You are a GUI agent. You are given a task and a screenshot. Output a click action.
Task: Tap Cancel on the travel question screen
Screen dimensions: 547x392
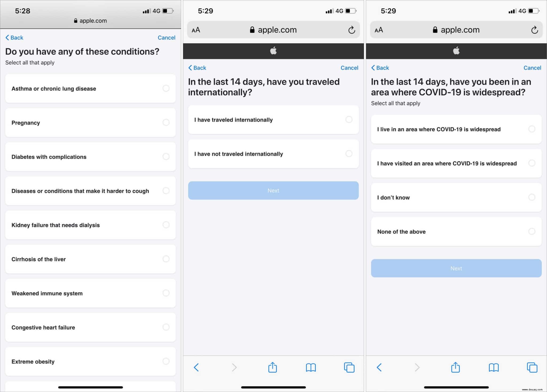point(350,68)
